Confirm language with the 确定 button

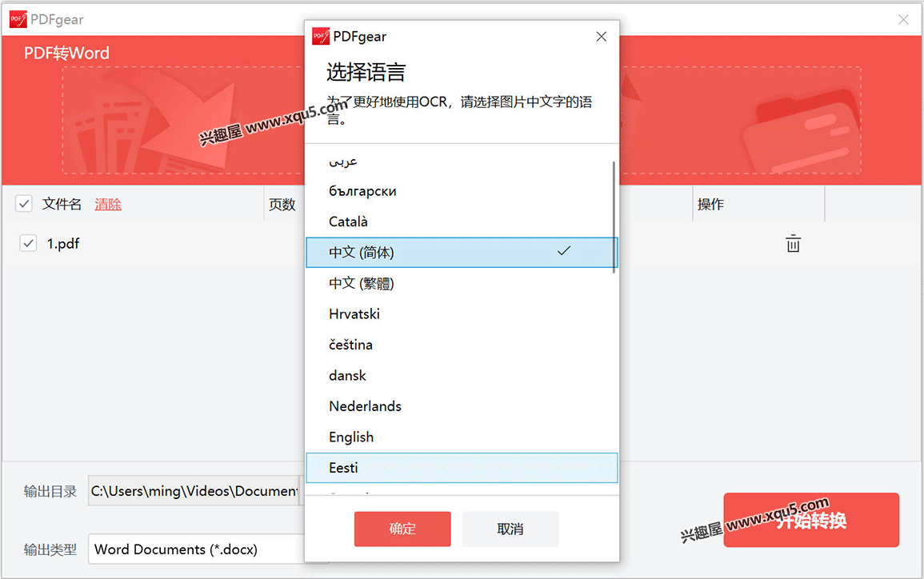[x=402, y=529]
